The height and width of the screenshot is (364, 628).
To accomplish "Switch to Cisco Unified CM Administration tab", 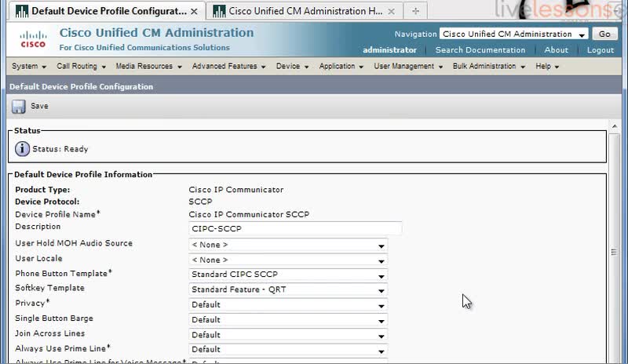I will [302, 11].
